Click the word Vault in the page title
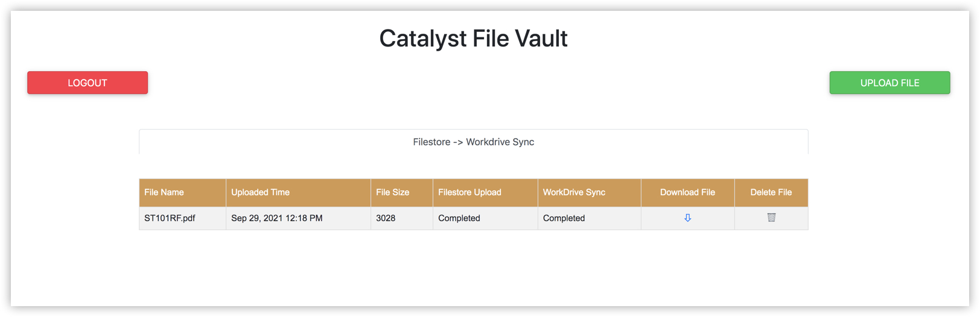 click(541, 39)
